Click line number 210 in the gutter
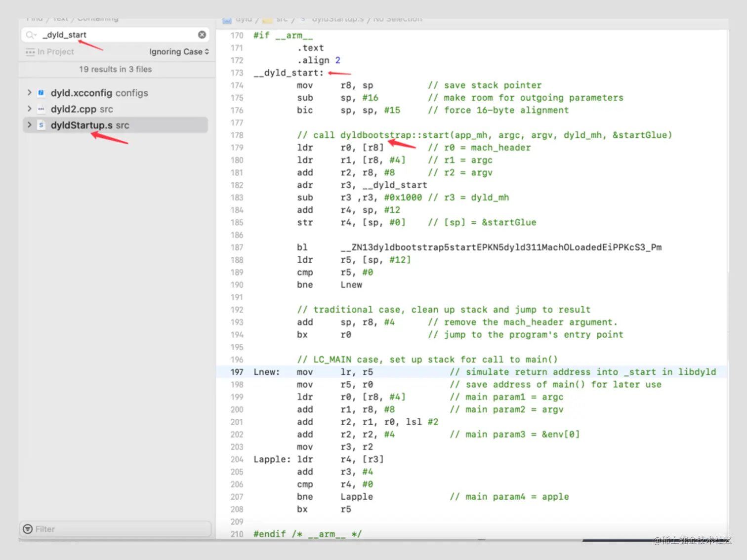747x560 pixels. click(237, 534)
